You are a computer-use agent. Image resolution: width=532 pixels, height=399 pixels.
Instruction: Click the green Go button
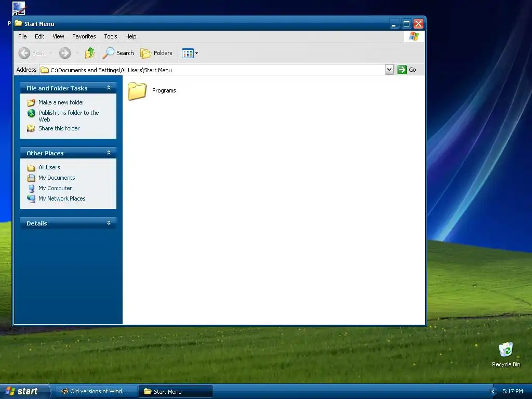coord(406,70)
